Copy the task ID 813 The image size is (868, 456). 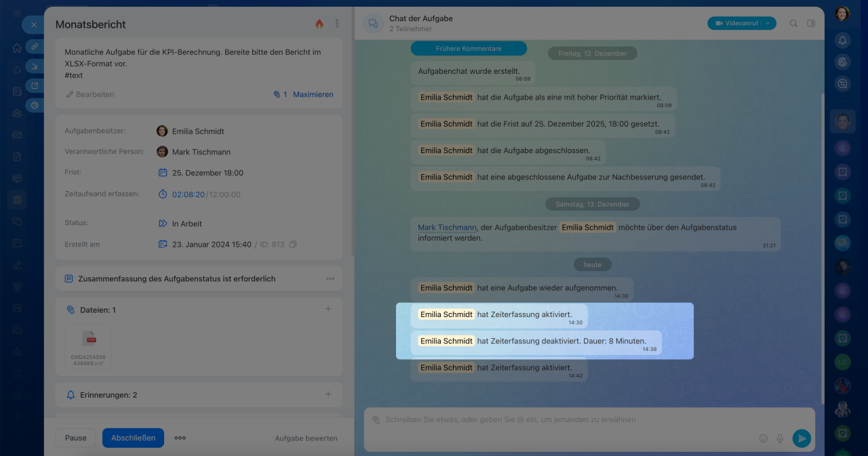pos(293,245)
